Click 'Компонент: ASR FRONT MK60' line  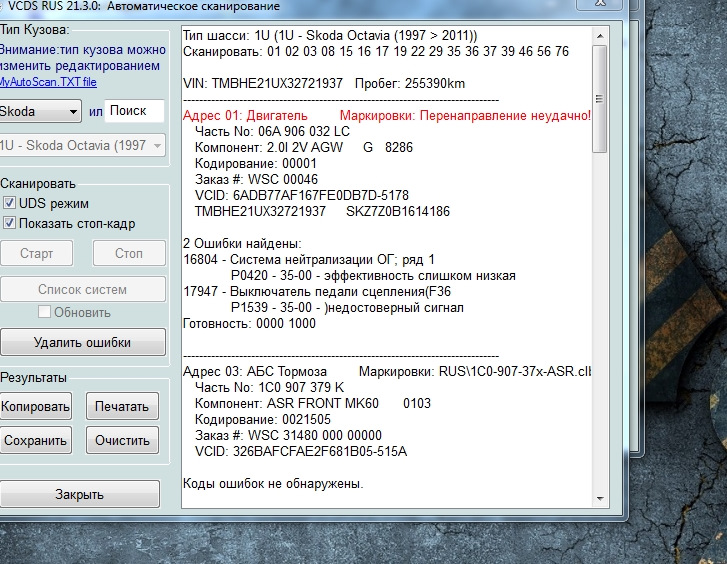point(312,404)
